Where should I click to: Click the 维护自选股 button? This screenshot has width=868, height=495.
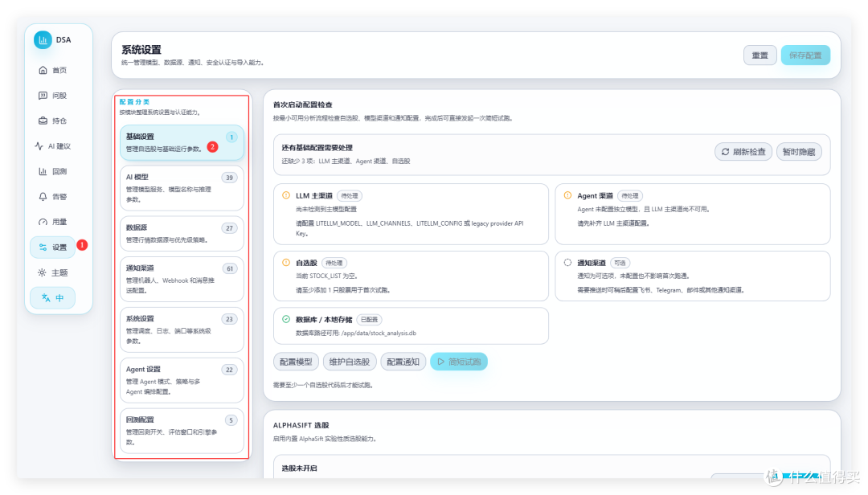tap(350, 362)
